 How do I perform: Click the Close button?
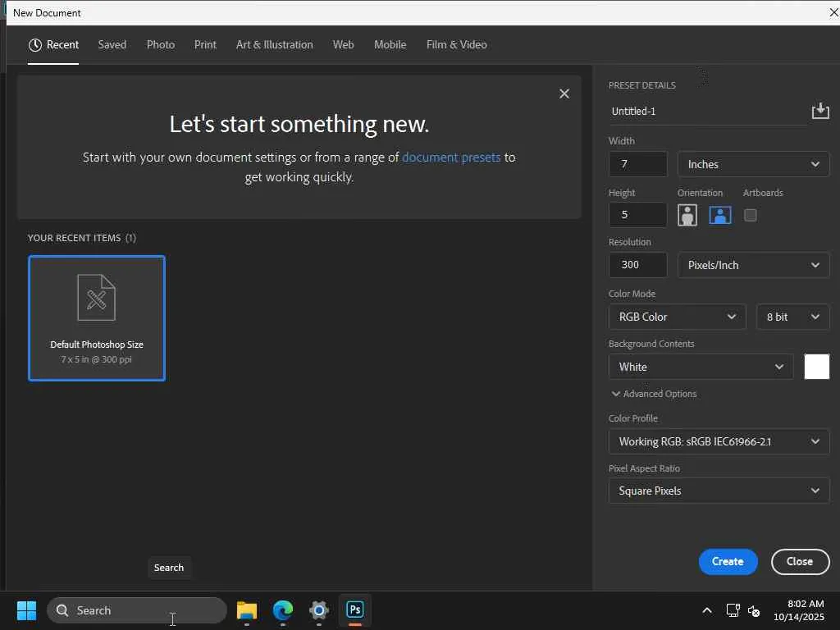click(800, 561)
